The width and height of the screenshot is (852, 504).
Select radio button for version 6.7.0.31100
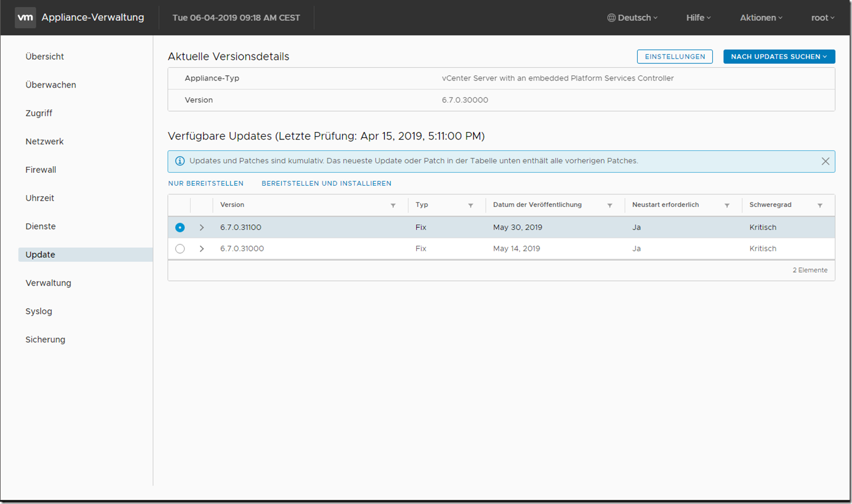click(x=180, y=227)
